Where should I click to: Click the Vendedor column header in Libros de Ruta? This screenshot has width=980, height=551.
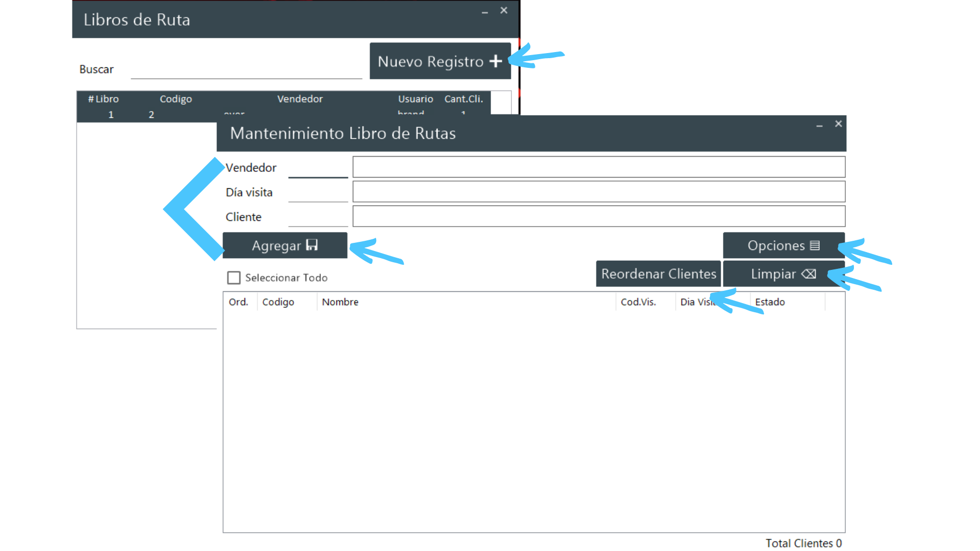pyautogui.click(x=300, y=99)
